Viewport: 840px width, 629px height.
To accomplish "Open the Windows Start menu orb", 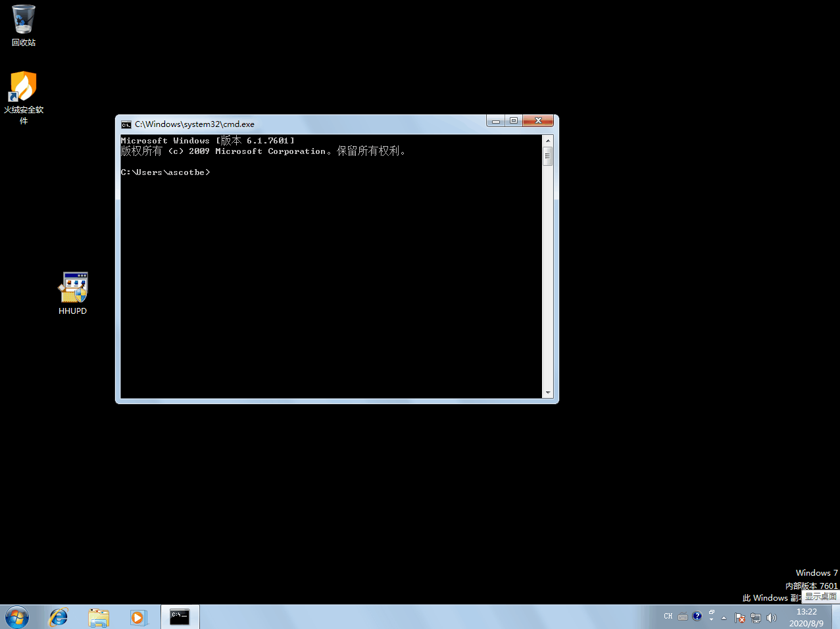I will [16, 617].
